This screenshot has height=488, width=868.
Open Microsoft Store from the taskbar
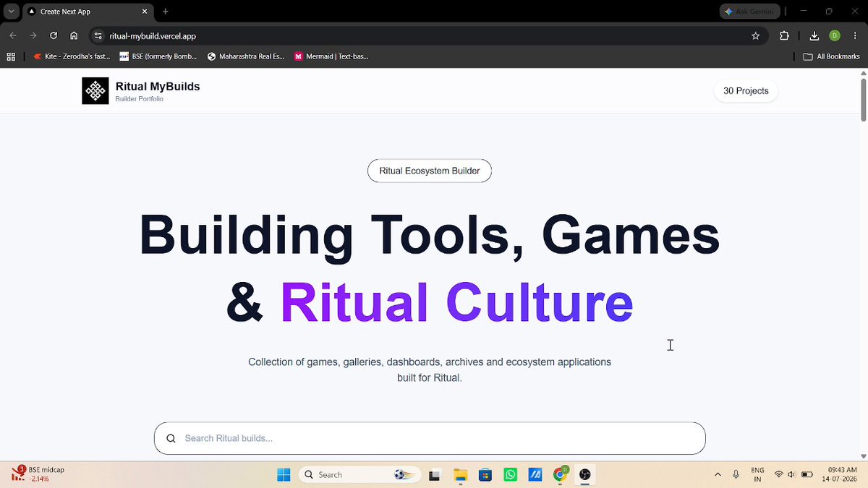coord(485,475)
